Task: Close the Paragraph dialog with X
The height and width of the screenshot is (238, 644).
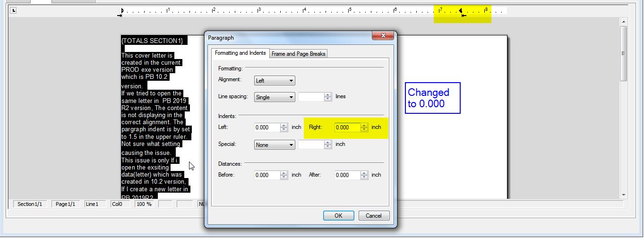Action: pos(383,36)
